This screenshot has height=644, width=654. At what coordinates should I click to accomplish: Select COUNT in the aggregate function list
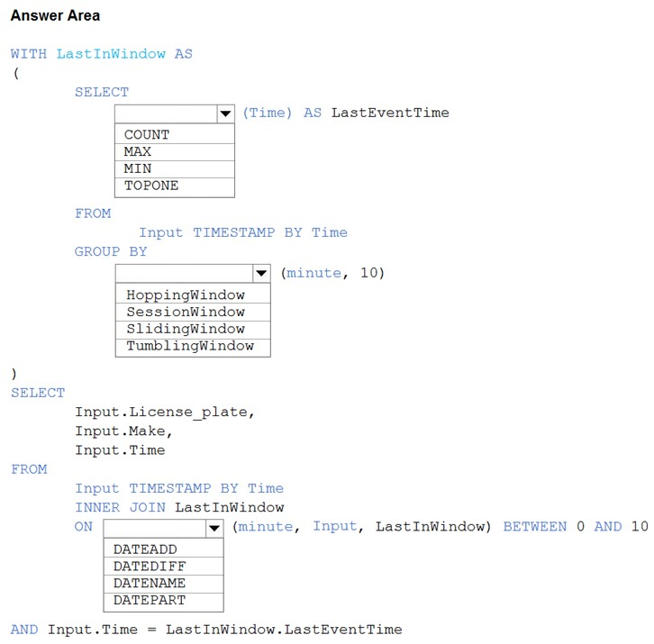(175, 135)
